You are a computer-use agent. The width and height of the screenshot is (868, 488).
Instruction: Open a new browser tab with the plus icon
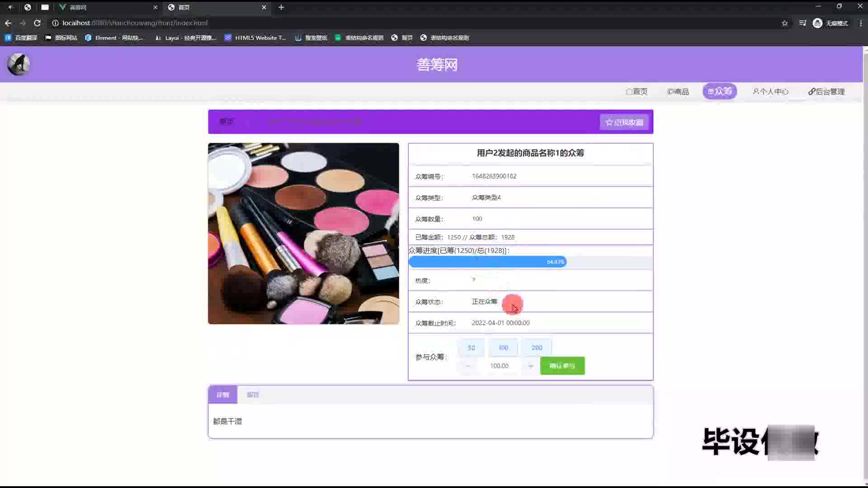pyautogui.click(x=281, y=7)
